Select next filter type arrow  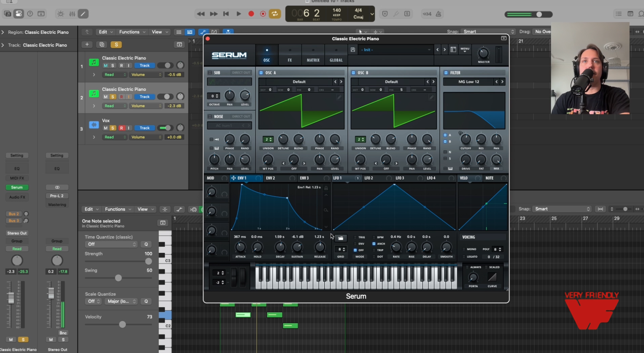[502, 82]
